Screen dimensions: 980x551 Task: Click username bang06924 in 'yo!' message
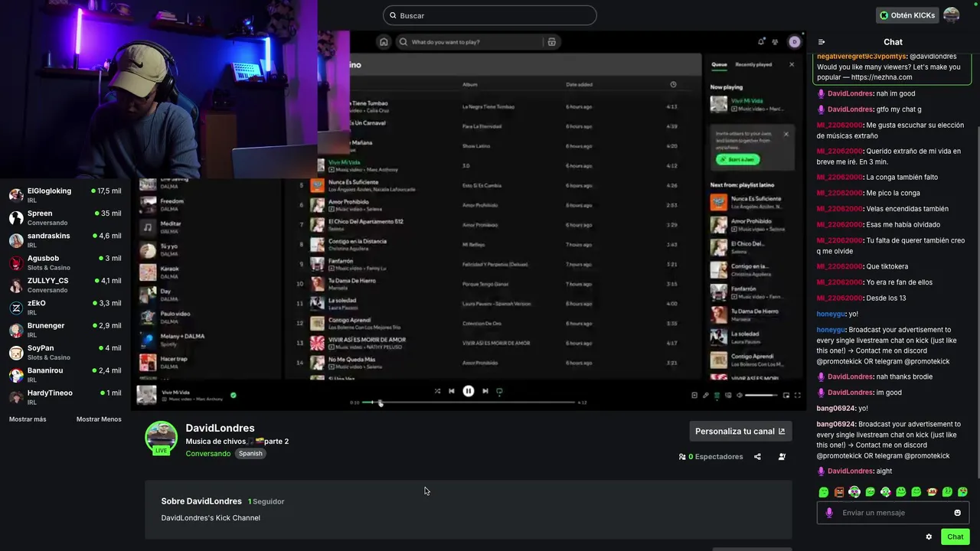point(836,409)
